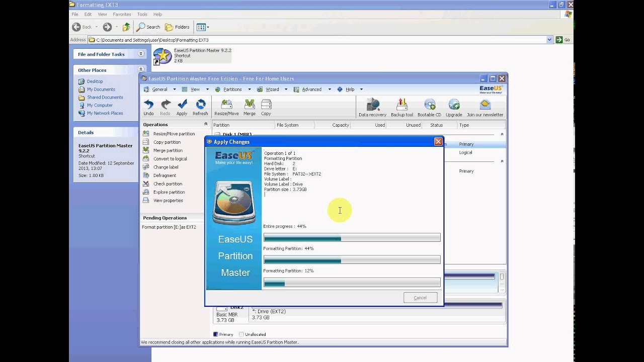This screenshot has width=644, height=362.
Task: Open the Wizard menu in EaseUS
Action: [x=272, y=89]
